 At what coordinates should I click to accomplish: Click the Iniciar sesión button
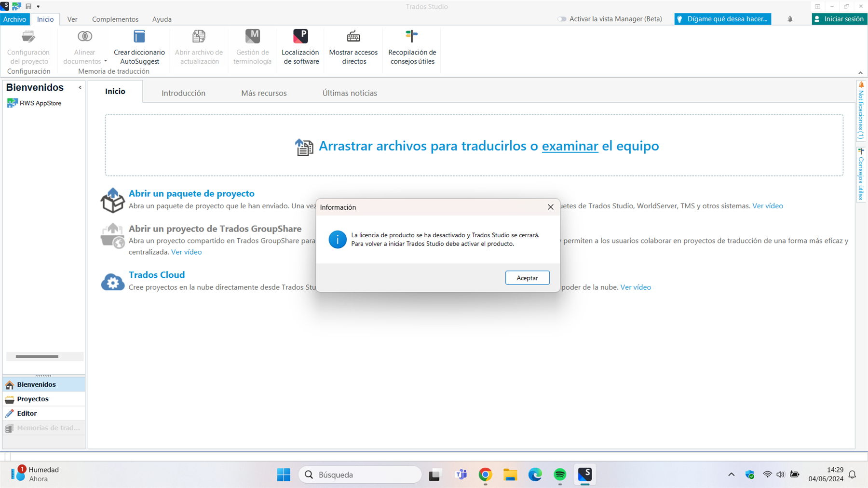point(840,19)
